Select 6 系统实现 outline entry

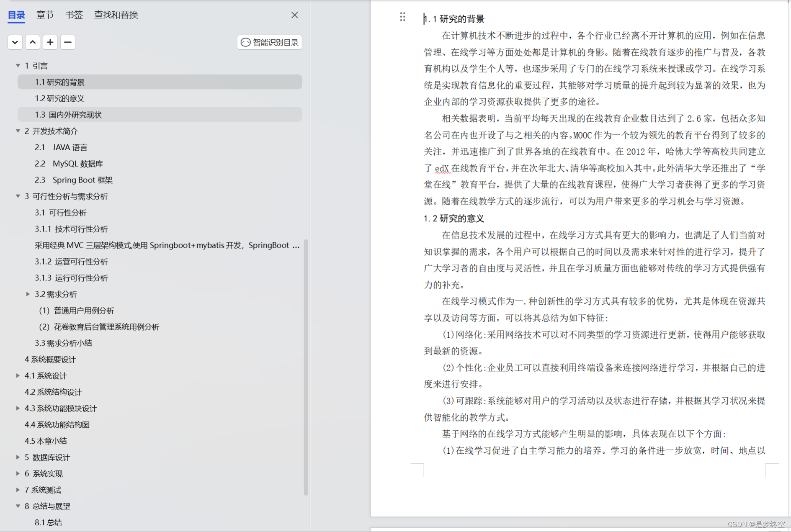(44, 474)
